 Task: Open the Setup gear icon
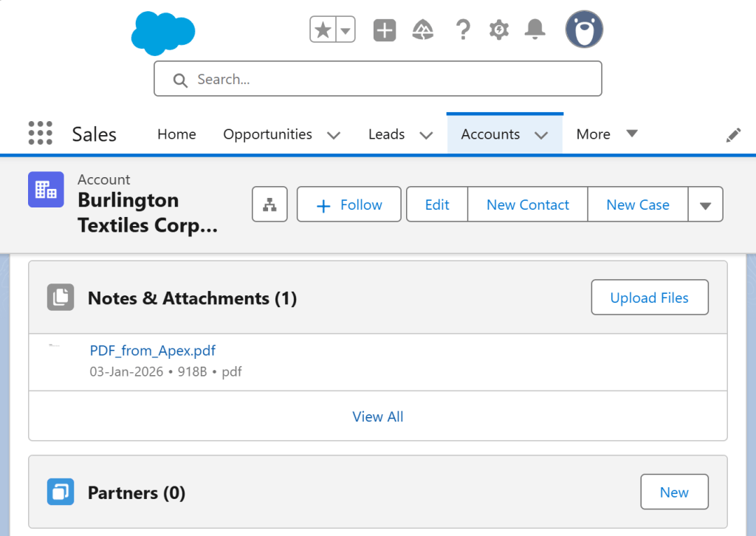499,30
